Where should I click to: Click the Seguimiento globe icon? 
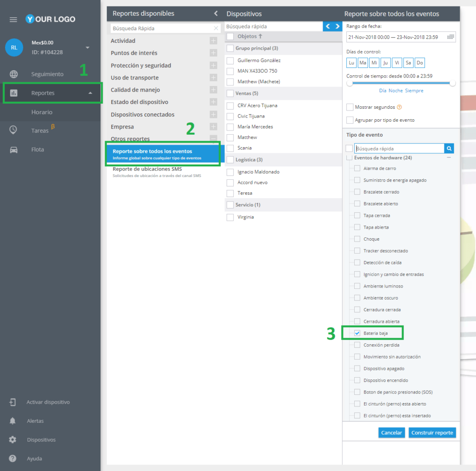tap(13, 74)
